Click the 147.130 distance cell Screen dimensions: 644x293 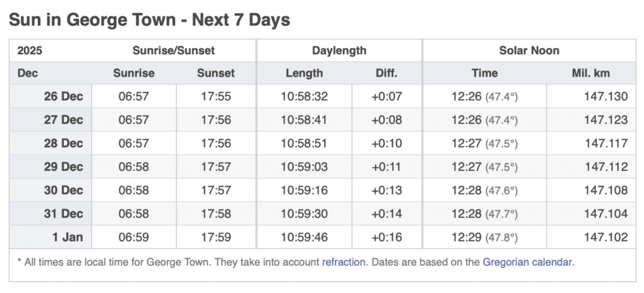[x=606, y=96]
